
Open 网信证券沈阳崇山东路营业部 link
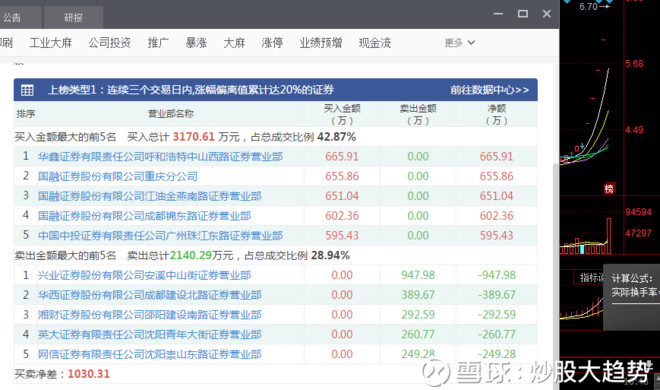149,355
